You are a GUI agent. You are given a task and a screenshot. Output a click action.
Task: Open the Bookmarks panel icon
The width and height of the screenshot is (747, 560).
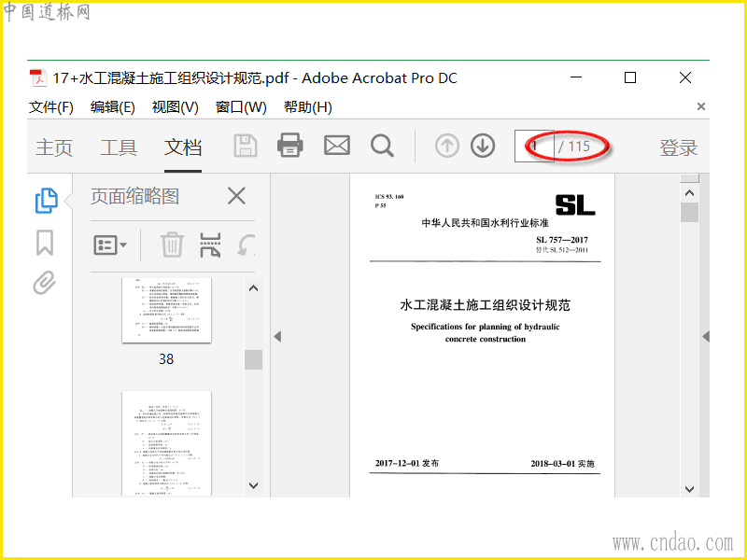point(45,243)
